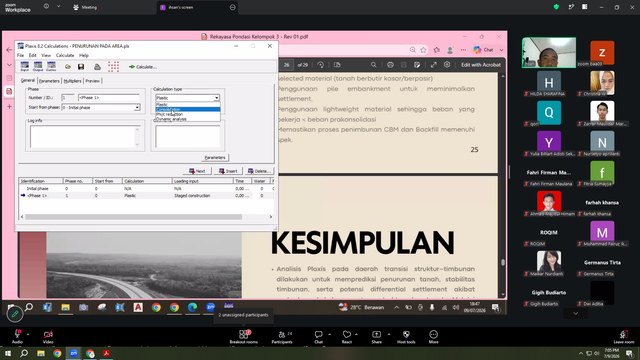Show more participants with down chevron
This screenshot has height=360, width=640.
576,313
